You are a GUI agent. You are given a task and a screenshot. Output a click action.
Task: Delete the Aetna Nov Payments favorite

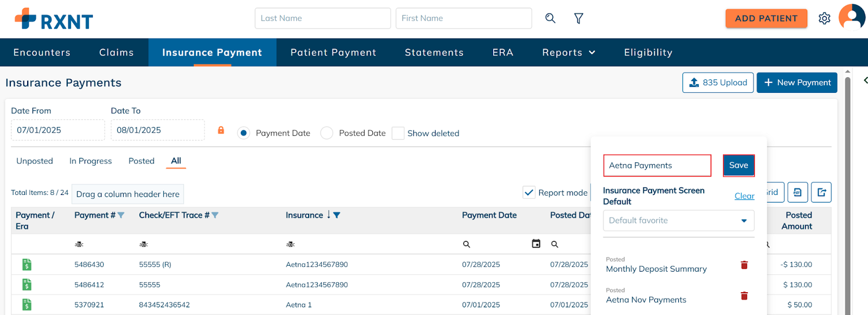744,296
